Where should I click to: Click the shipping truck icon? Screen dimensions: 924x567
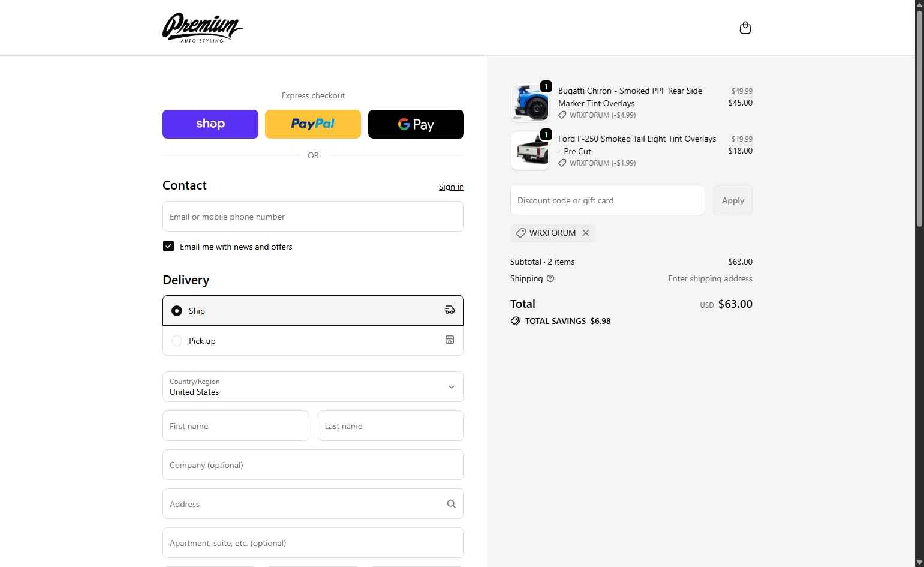pyautogui.click(x=450, y=310)
